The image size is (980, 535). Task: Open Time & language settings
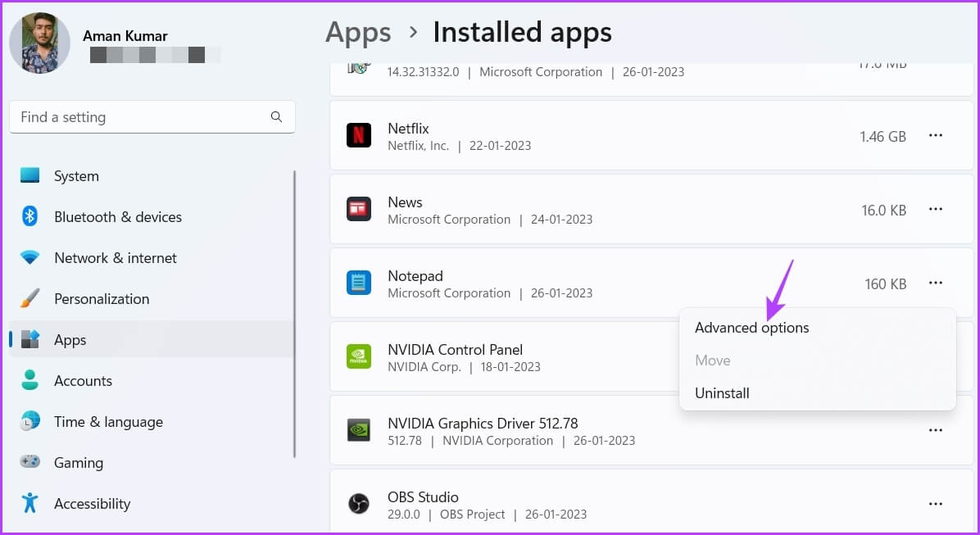(x=152, y=422)
